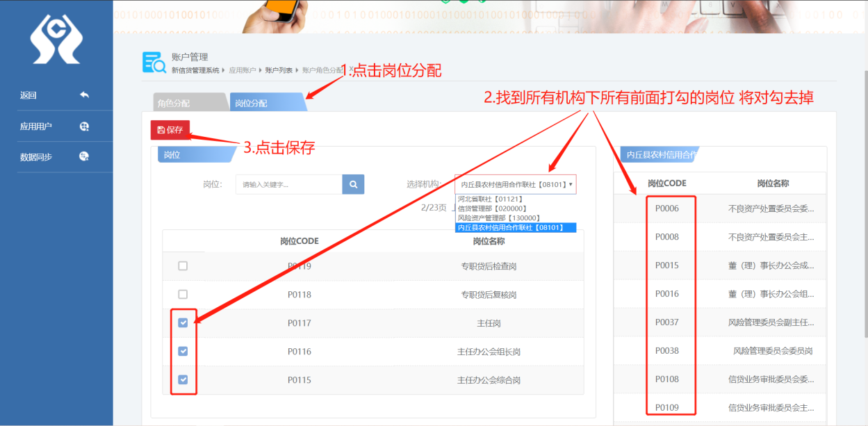Viewport: 868px width, 426px height.
Task: Click the magnifier search icon beside 岗位 field
Action: 352,183
